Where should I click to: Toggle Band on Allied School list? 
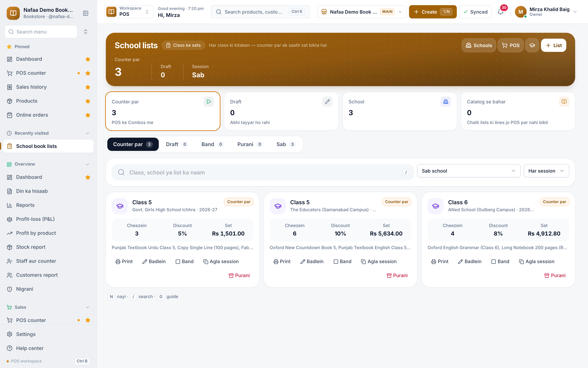tap(500, 261)
